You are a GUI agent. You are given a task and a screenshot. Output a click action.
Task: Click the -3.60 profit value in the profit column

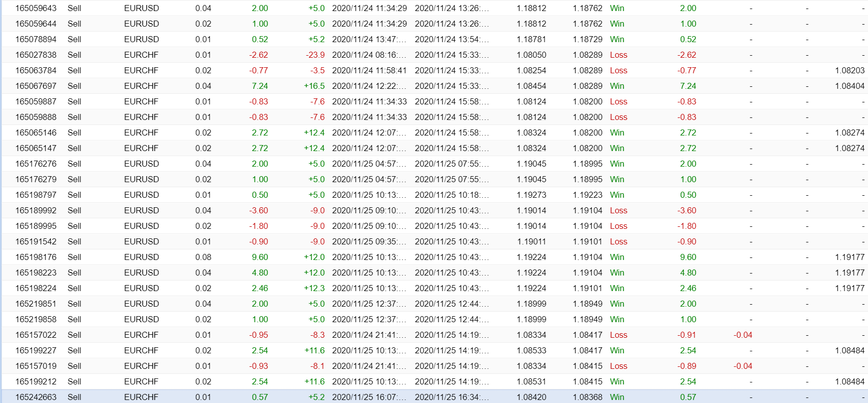(259, 210)
